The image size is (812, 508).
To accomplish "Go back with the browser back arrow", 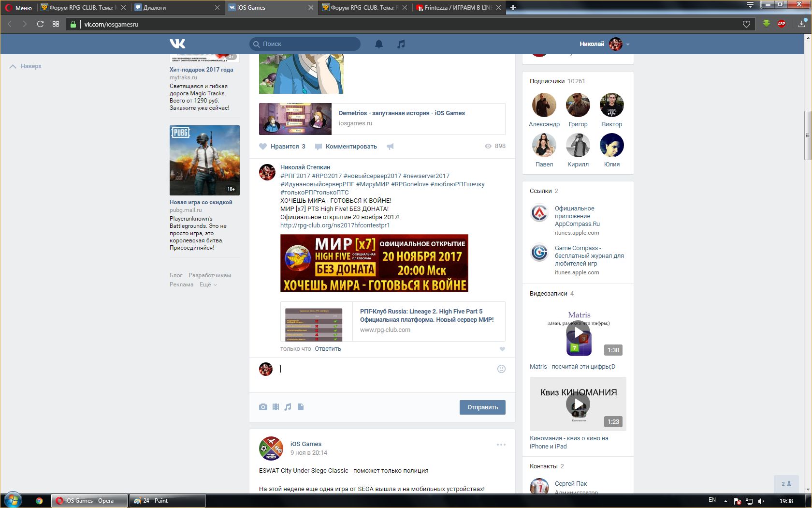I will point(10,24).
